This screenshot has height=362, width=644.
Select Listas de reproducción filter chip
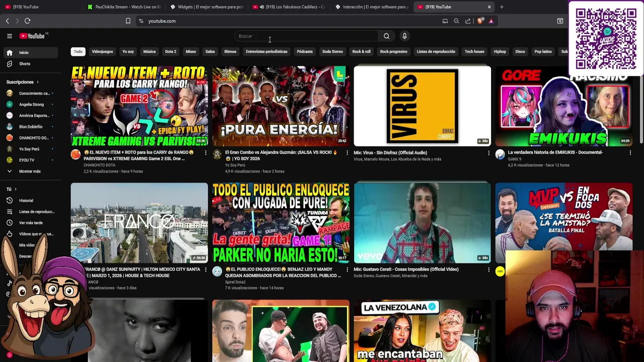click(436, 52)
